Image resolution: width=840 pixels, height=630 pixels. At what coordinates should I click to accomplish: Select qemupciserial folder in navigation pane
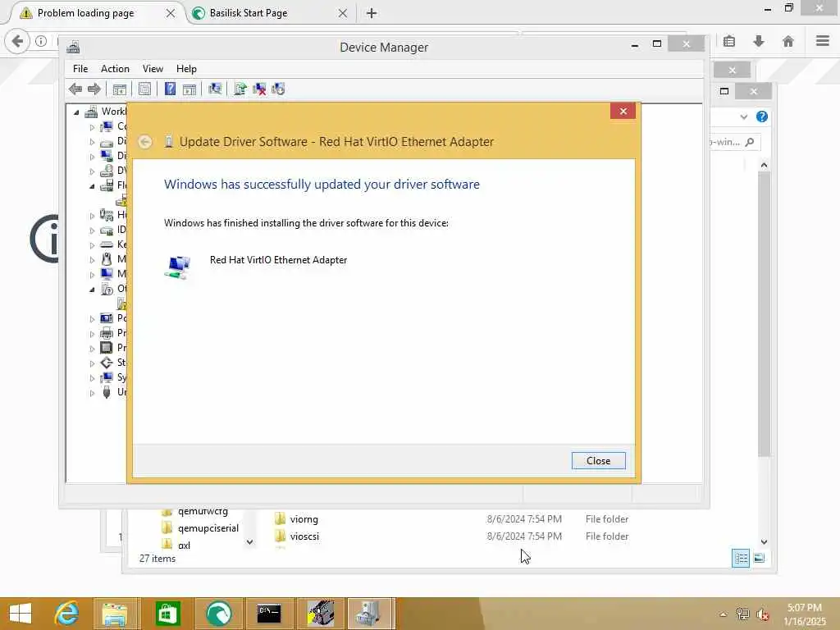pyautogui.click(x=208, y=528)
